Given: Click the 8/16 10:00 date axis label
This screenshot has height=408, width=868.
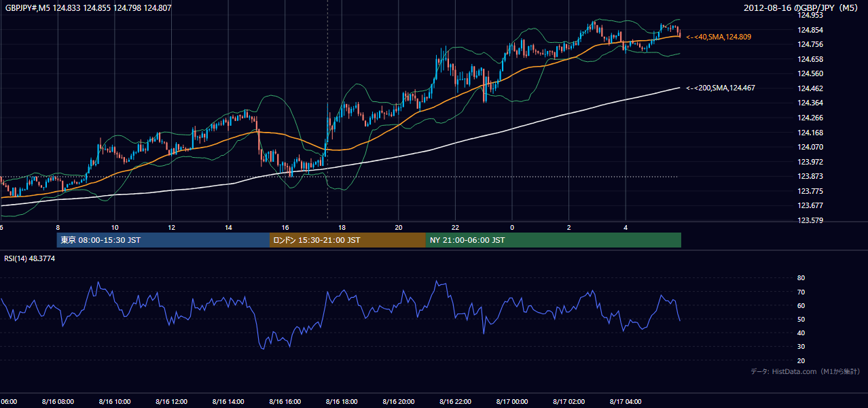Looking at the screenshot, I should click(115, 402).
